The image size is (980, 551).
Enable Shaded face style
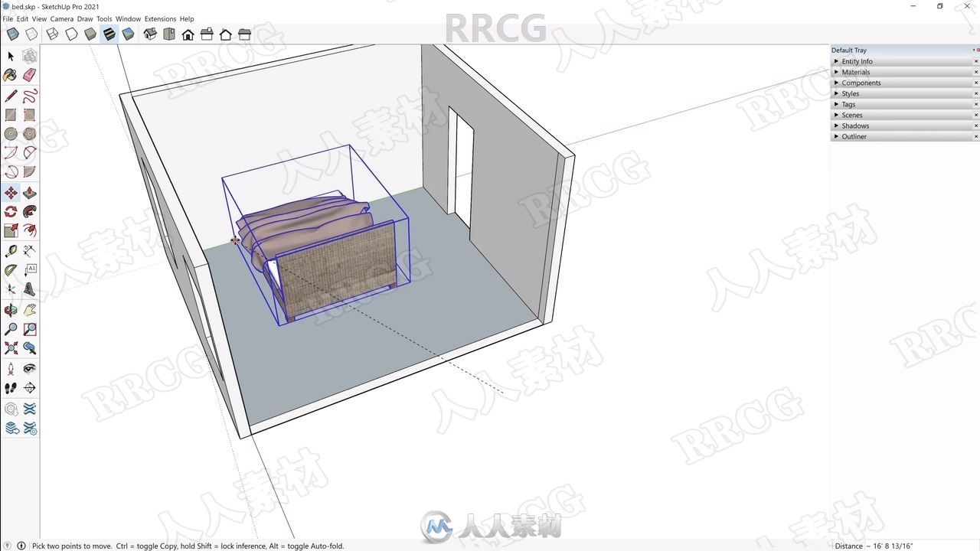coord(90,34)
